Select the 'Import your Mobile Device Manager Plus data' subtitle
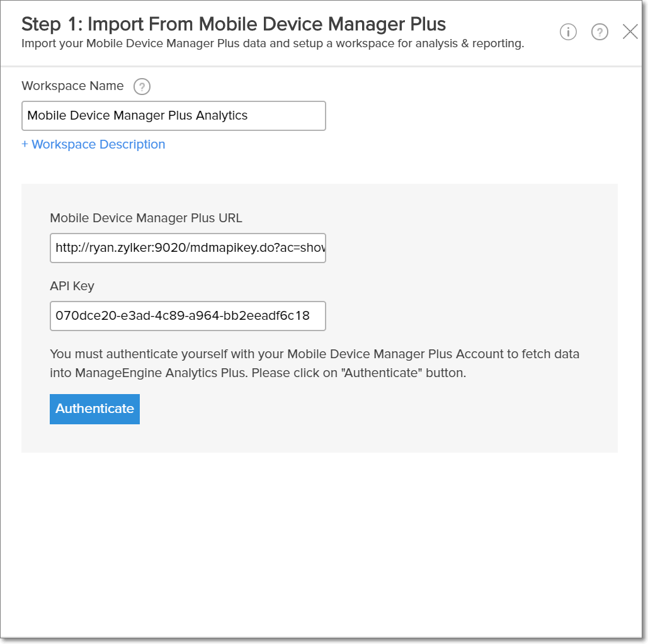This screenshot has width=648, height=644. 273,43
